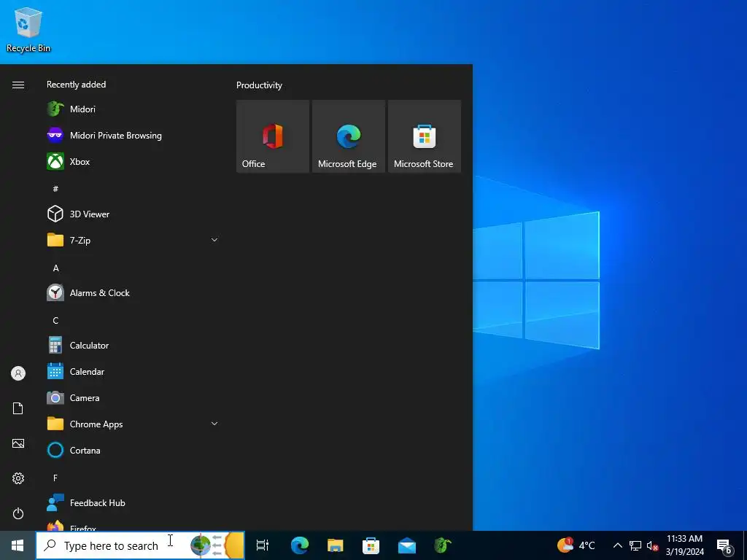
Task: Open the Calendar app
Action: point(133,371)
